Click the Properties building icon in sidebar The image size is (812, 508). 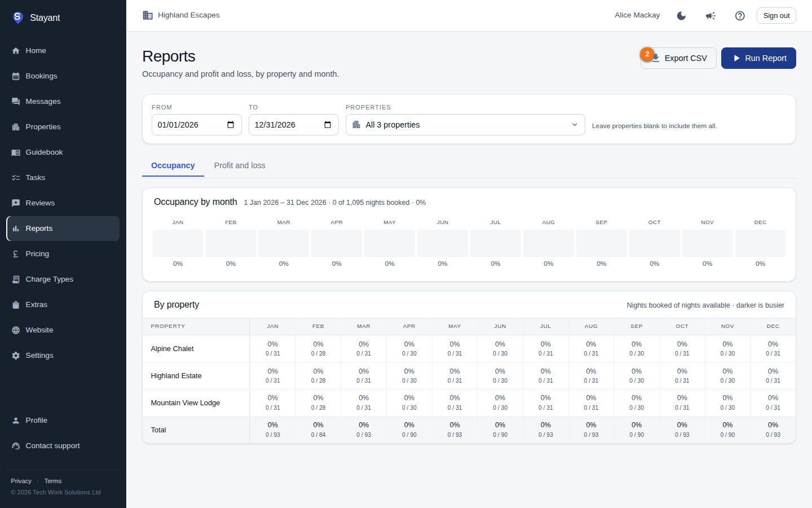click(16, 127)
